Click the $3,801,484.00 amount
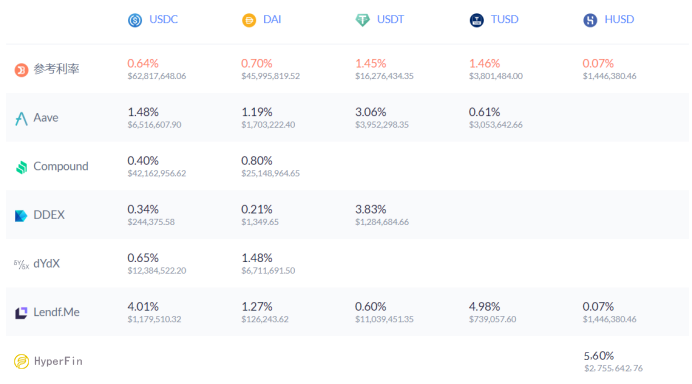 pyautogui.click(x=496, y=76)
